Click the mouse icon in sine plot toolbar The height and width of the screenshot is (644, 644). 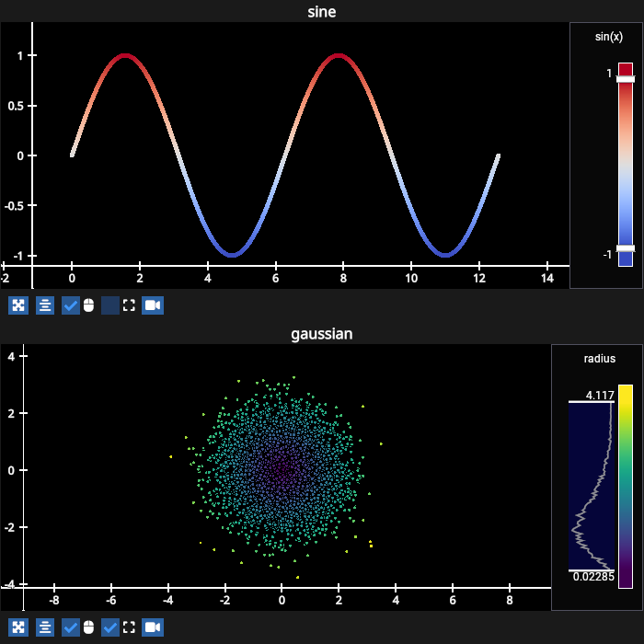tap(88, 305)
